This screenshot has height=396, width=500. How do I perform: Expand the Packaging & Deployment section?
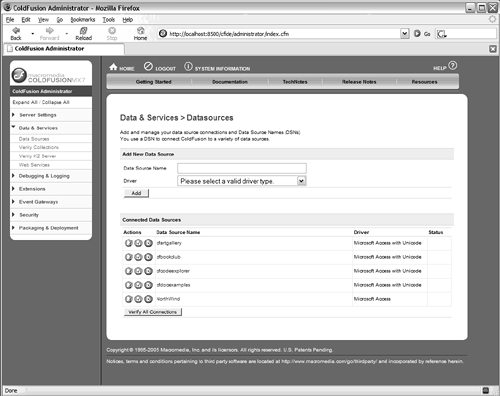tap(14, 228)
